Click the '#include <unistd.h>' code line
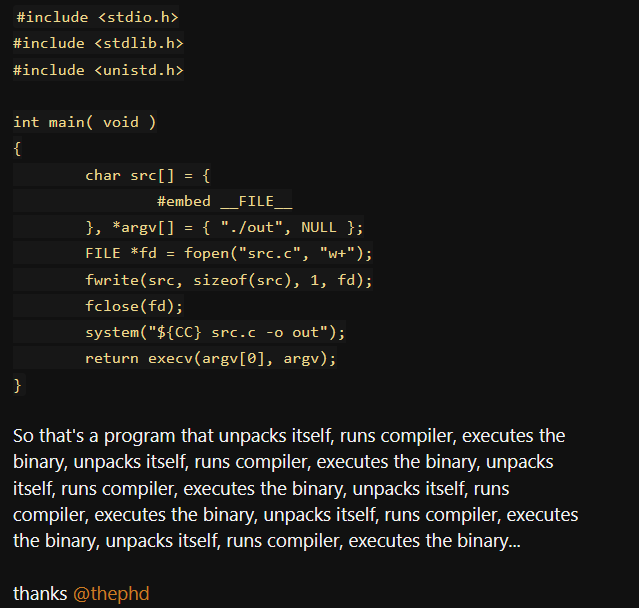The width and height of the screenshot is (639, 608). [98, 70]
